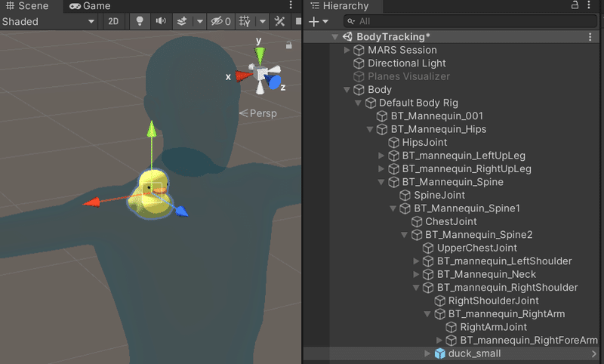Open the Shaded draw mode dropdown
The height and width of the screenshot is (364, 604).
pyautogui.click(x=48, y=22)
